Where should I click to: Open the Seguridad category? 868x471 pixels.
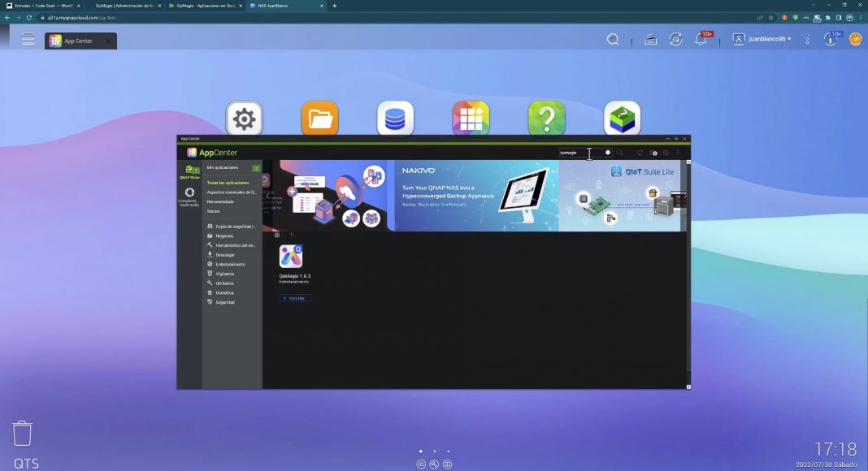coord(224,302)
